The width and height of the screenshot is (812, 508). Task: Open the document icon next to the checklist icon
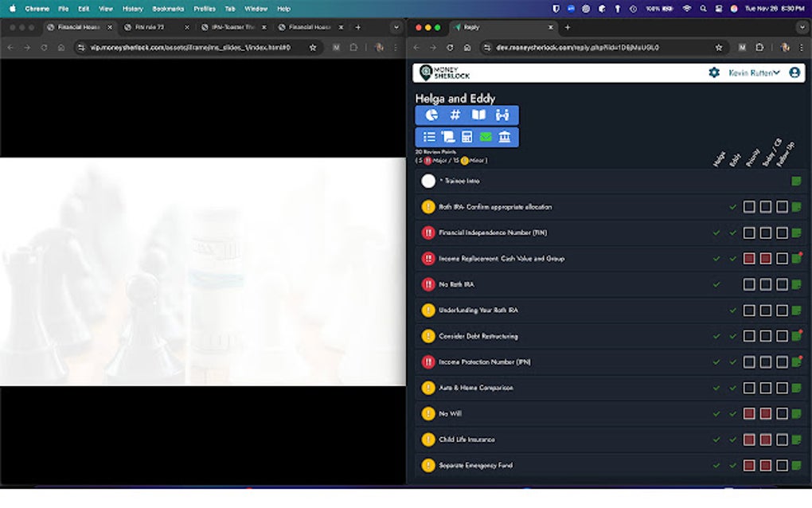coord(449,136)
